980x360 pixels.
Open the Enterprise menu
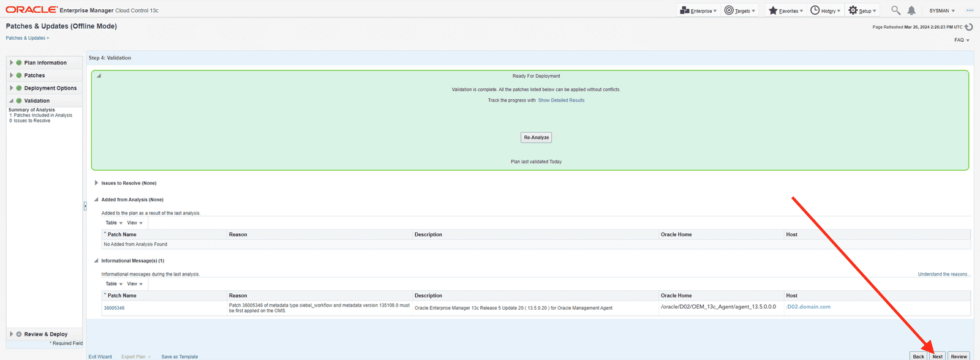698,10
